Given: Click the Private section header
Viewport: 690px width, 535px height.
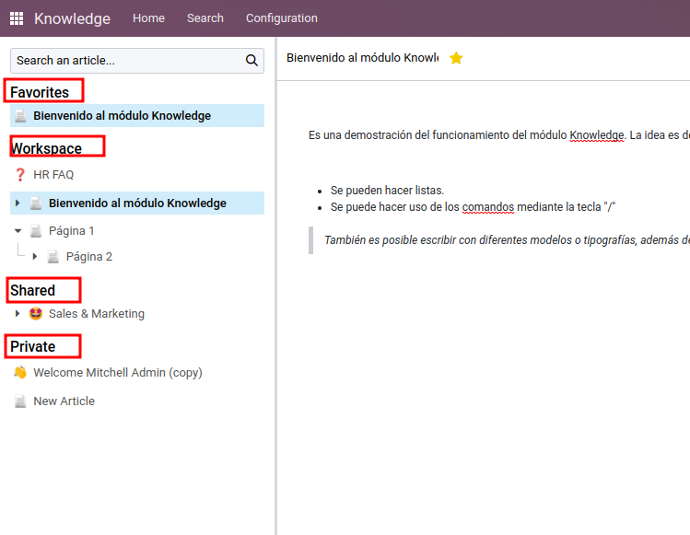Looking at the screenshot, I should (33, 347).
